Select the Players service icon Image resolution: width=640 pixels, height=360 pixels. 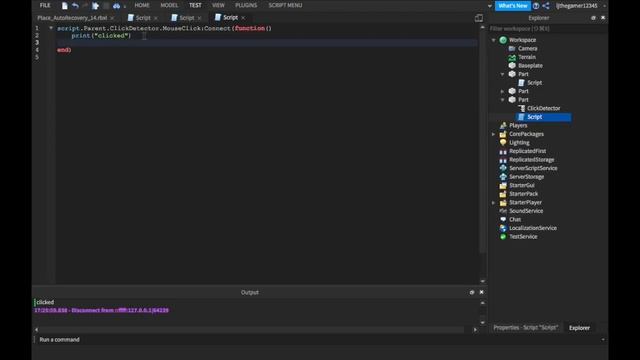pyautogui.click(x=503, y=125)
